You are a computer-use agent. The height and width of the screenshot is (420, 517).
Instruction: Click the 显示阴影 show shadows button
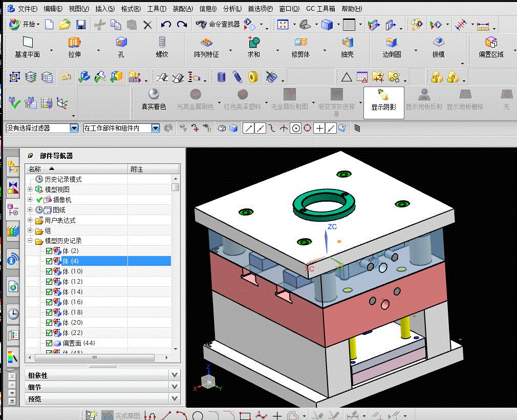(x=383, y=100)
